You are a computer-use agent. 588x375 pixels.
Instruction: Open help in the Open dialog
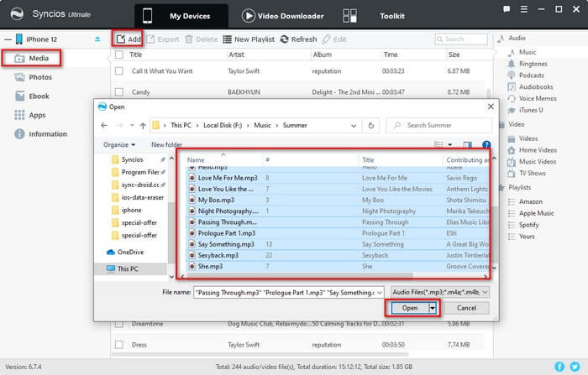point(486,144)
